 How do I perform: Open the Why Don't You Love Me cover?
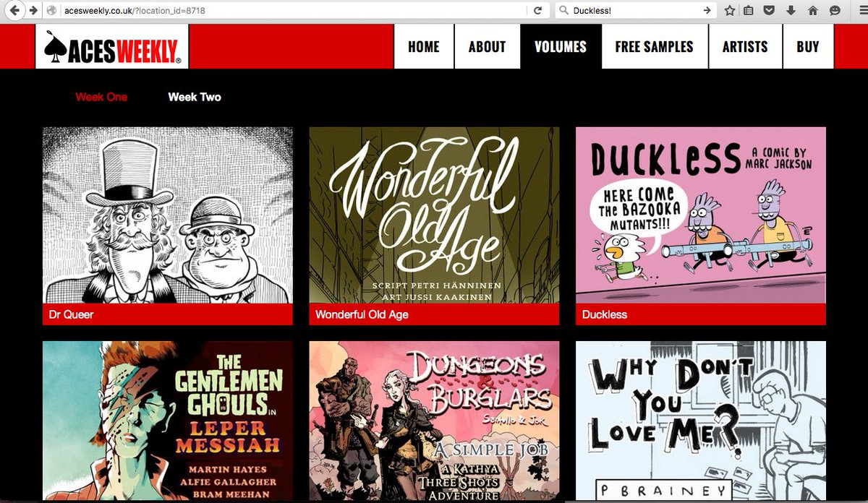[701, 421]
